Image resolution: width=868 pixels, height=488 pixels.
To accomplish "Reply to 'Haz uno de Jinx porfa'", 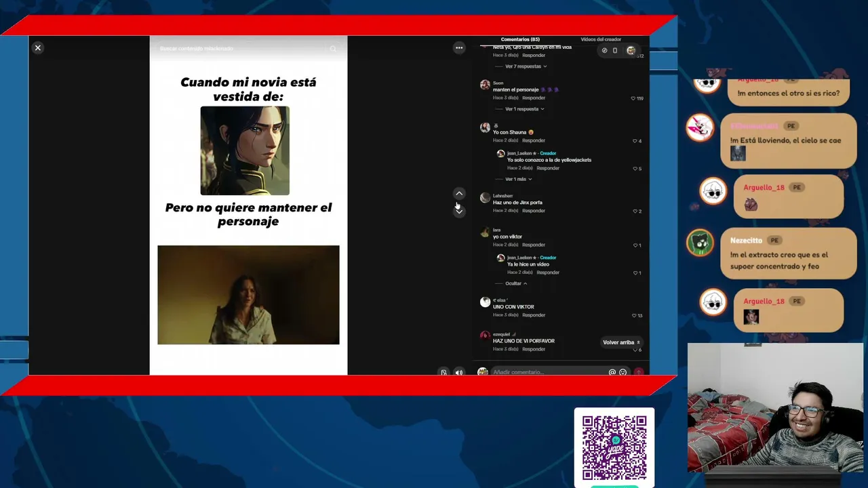I will [534, 211].
